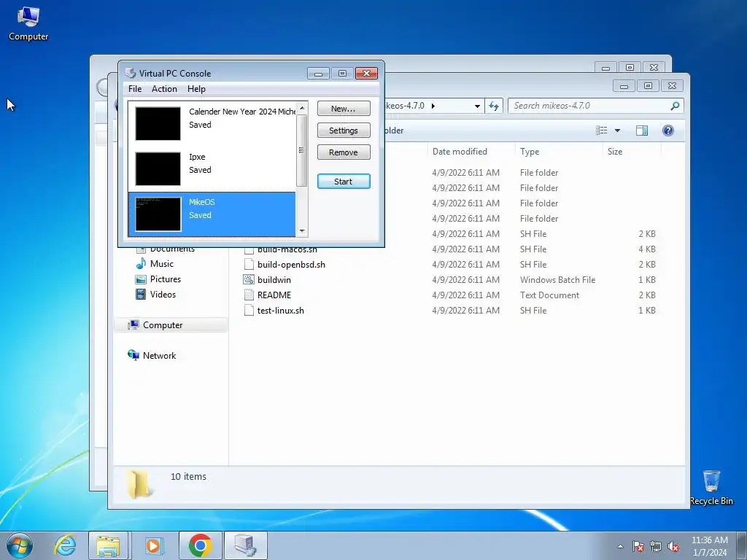Click the network tray icon
This screenshot has height=560, width=747.
pos(656,546)
